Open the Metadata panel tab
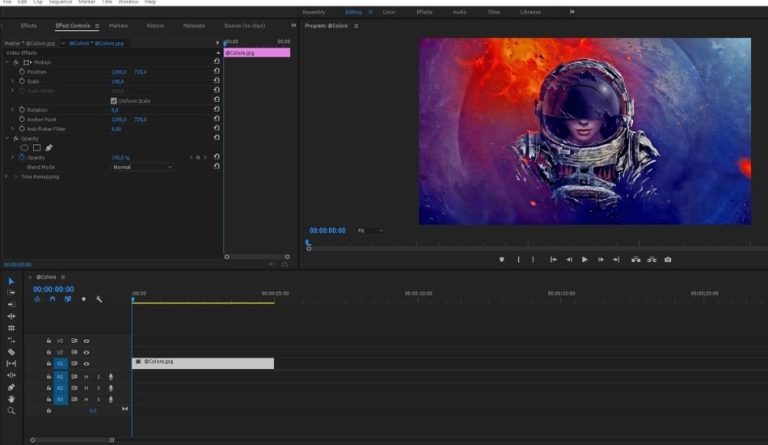This screenshot has height=445, width=768. tap(194, 25)
